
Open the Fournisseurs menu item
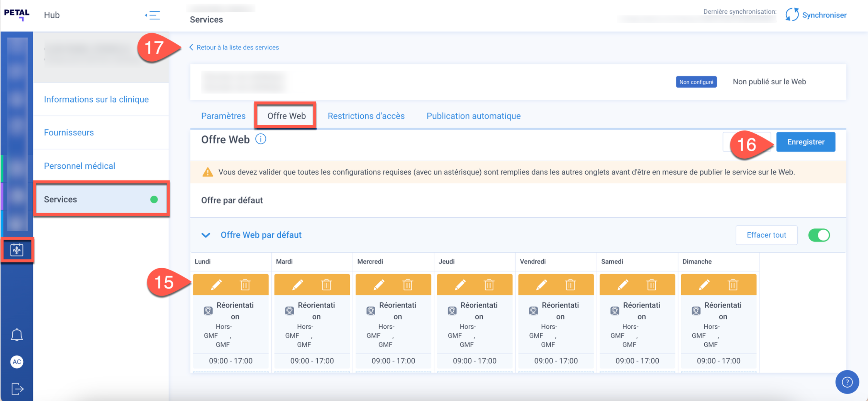click(x=101, y=132)
